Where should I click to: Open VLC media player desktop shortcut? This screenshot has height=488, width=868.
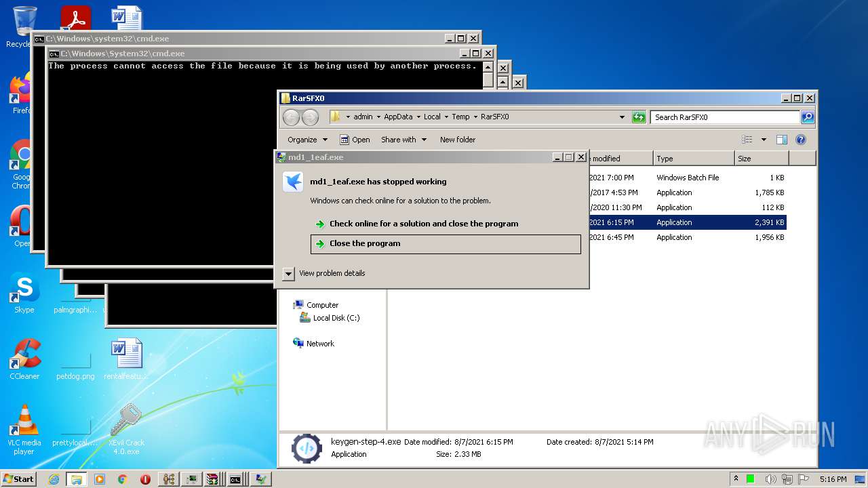[x=24, y=430]
